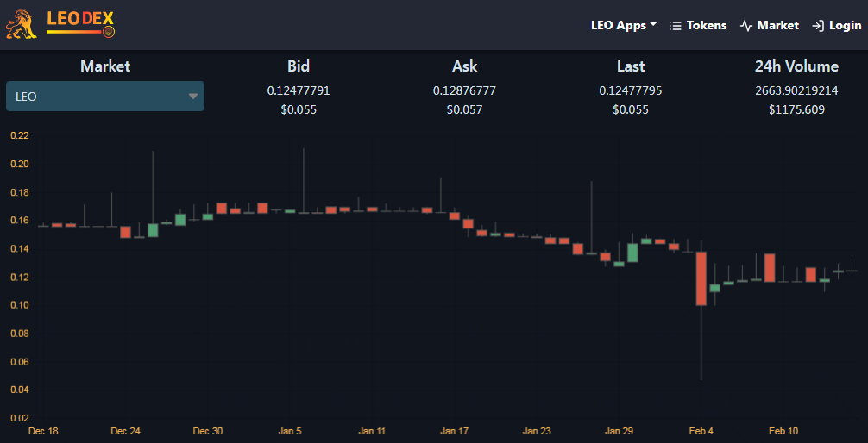
Task: Click the list icon beside Tokens
Action: pyautogui.click(x=675, y=26)
